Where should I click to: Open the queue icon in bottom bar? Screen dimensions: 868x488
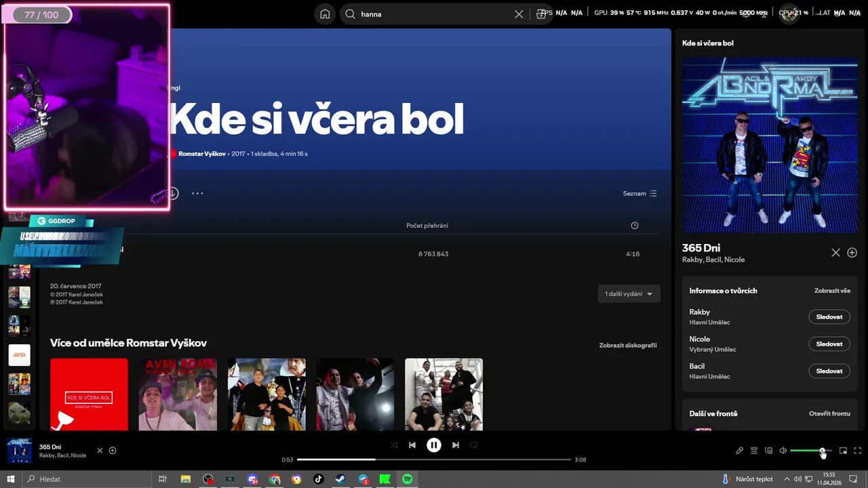754,451
